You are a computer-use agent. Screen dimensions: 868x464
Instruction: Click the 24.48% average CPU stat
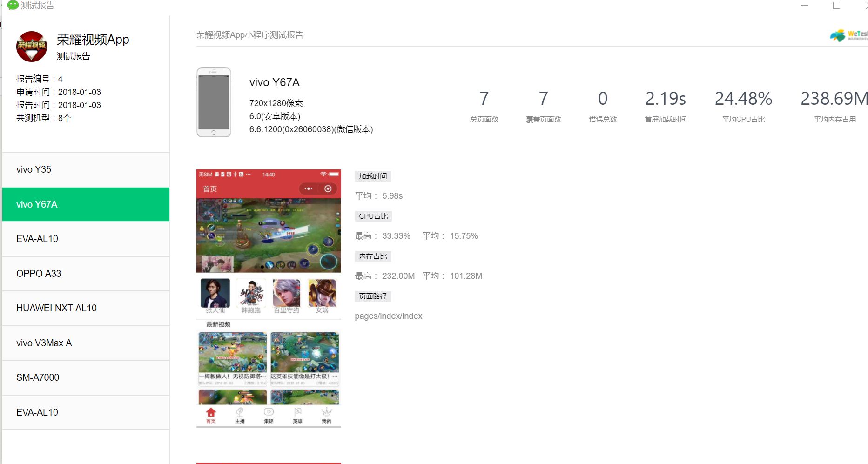click(x=743, y=99)
